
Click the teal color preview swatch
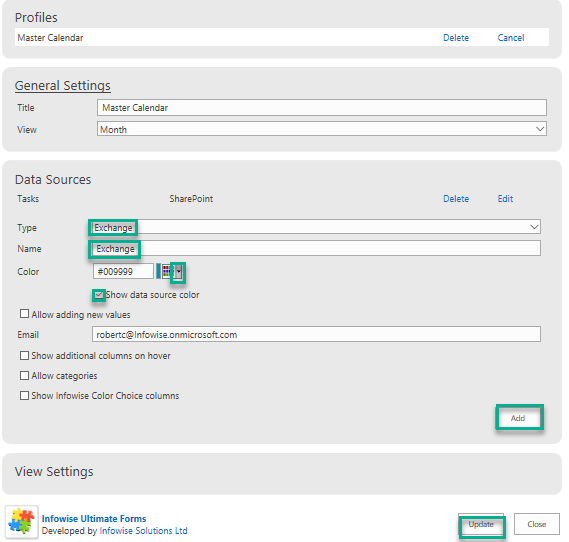pos(159,271)
